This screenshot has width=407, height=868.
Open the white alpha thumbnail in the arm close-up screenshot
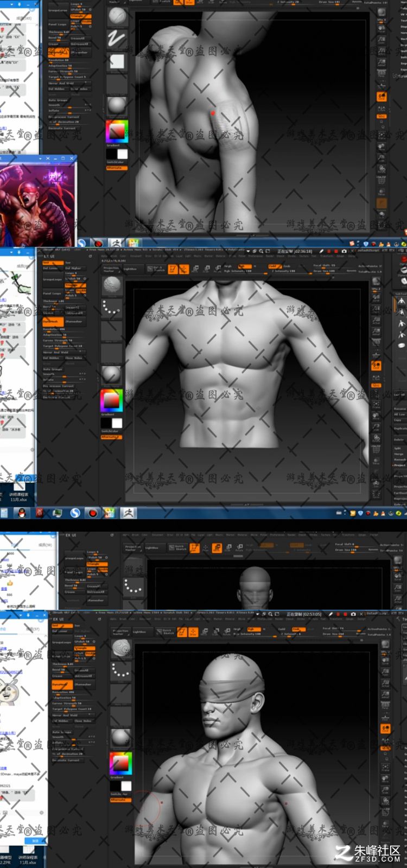coord(117,61)
